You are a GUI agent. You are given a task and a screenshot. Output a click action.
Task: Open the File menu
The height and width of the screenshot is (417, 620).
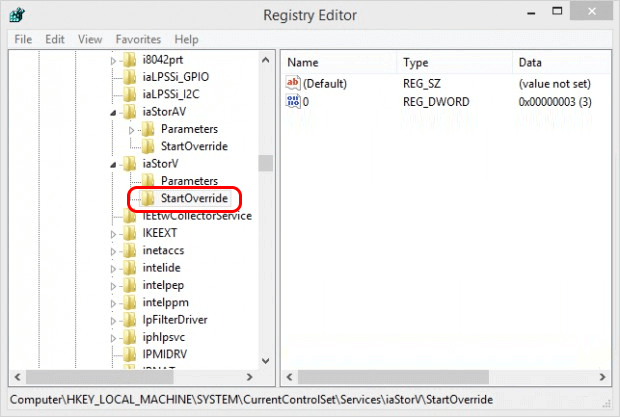22,39
